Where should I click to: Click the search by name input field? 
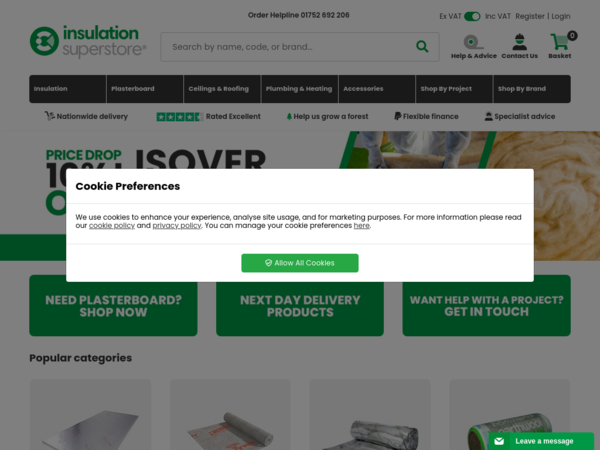coord(289,47)
